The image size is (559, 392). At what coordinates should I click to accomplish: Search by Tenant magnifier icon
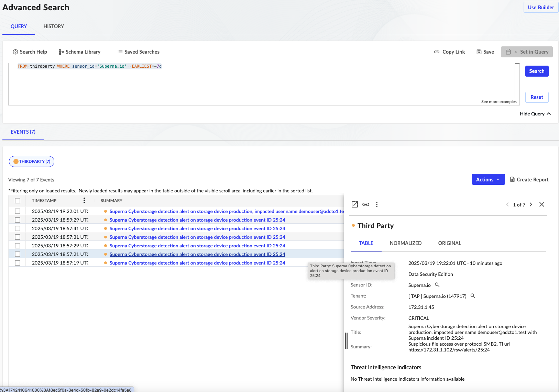click(x=473, y=296)
